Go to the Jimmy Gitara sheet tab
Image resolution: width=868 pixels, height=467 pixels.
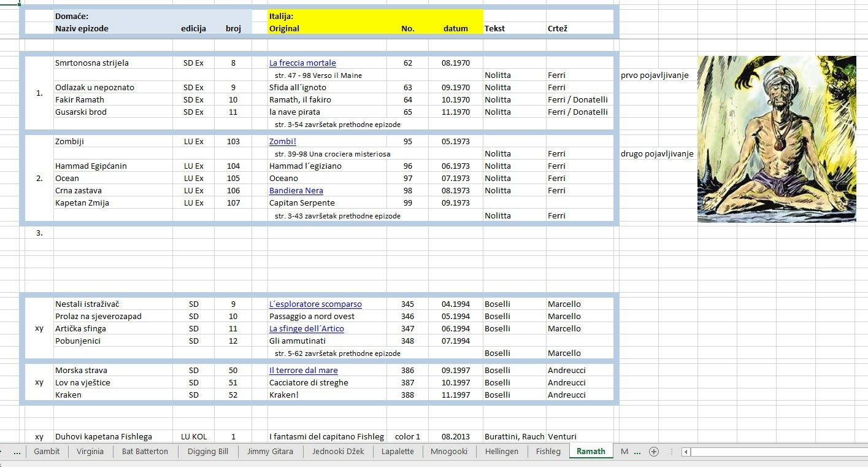click(x=270, y=451)
